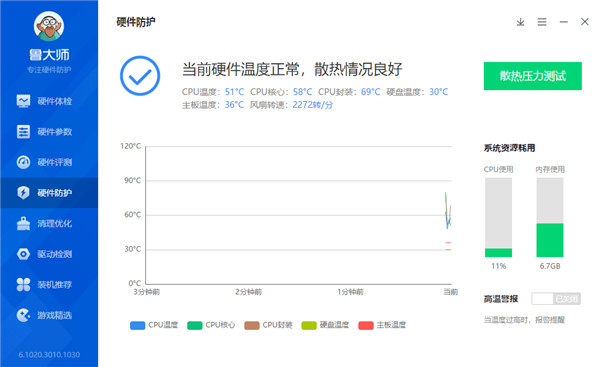Click the 驱动检测 hexagon icon
This screenshot has height=367, width=600.
[23, 254]
